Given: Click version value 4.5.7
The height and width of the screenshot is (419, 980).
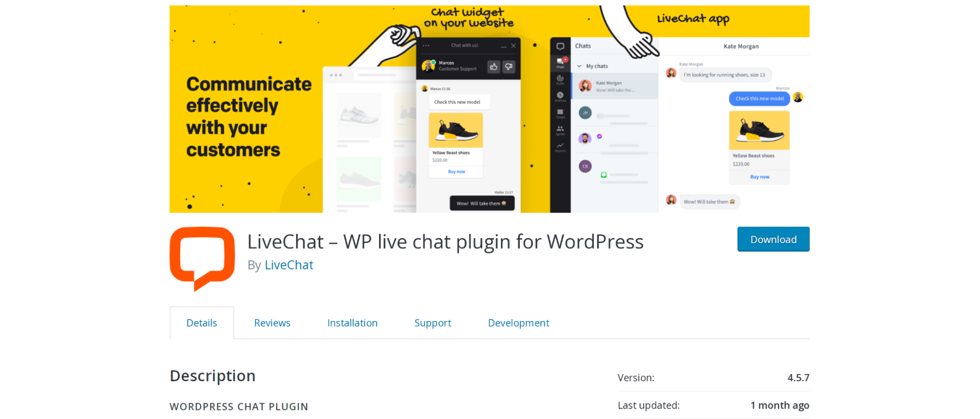Looking at the screenshot, I should (x=798, y=378).
